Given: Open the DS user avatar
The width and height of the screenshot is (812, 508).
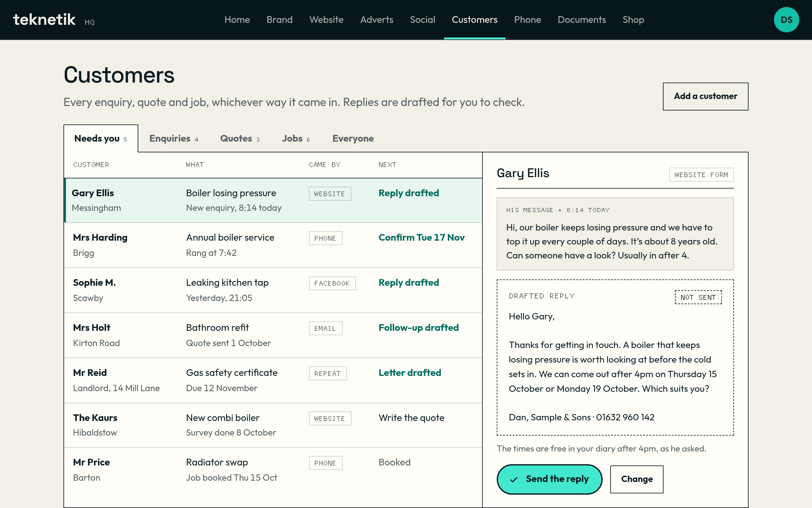Looking at the screenshot, I should [786, 19].
